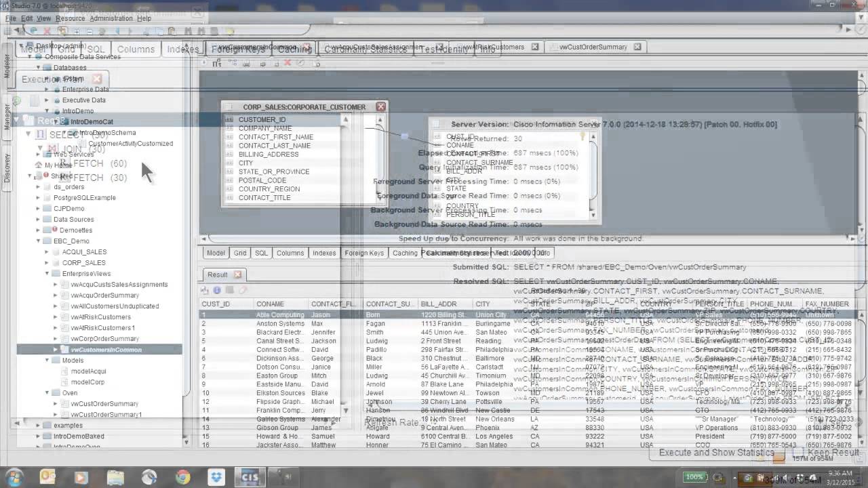The width and height of the screenshot is (868, 488).
Task: Select the Indexes tab
Action: (324, 253)
